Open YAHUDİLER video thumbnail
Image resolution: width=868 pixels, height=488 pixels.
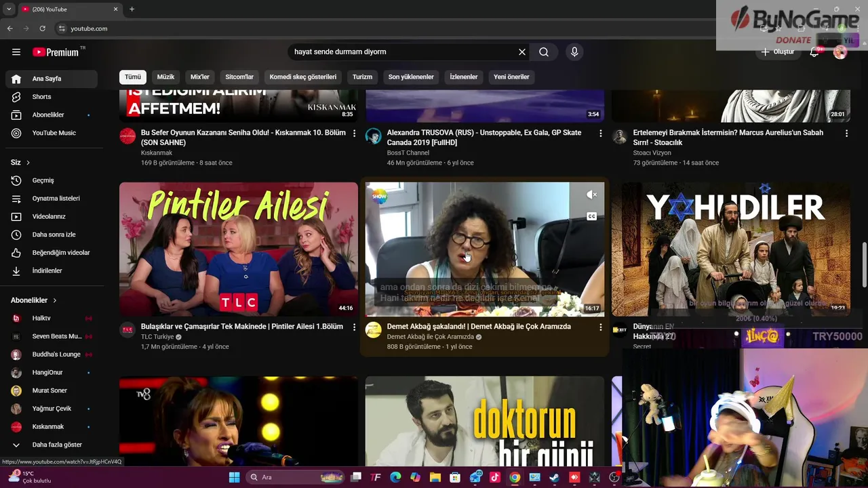point(730,249)
